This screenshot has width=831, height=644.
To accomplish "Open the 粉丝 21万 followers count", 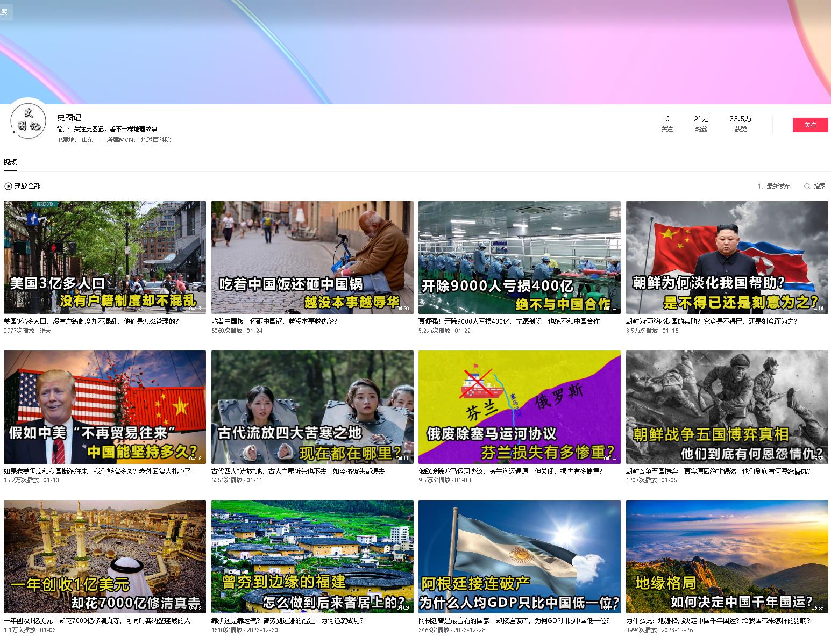I will 701,123.
